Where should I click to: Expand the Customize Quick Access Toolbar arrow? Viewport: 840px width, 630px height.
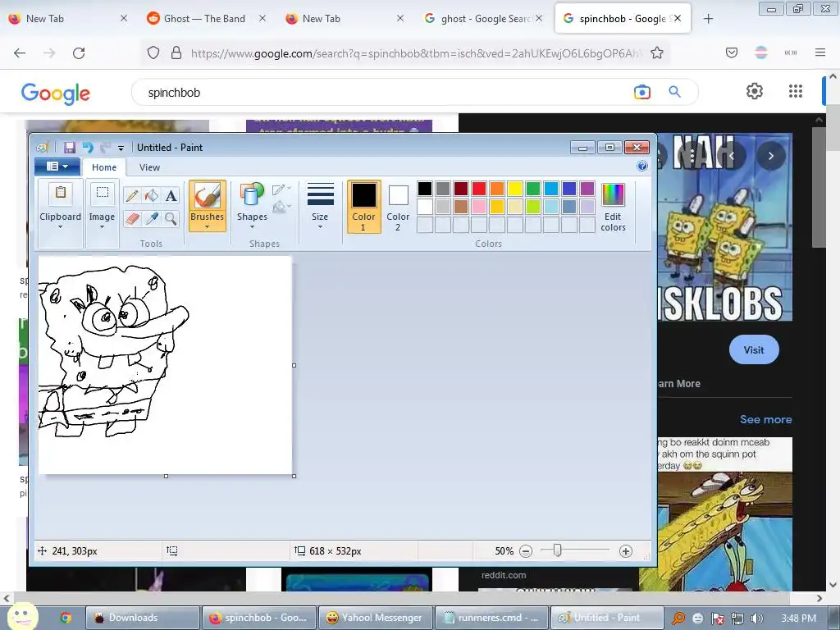coord(121,148)
